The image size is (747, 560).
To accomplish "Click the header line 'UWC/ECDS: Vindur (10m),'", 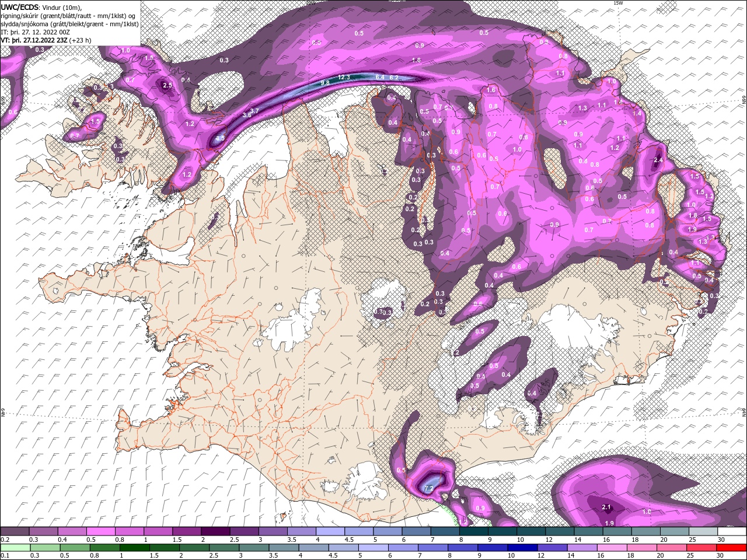I will coord(41,7).
